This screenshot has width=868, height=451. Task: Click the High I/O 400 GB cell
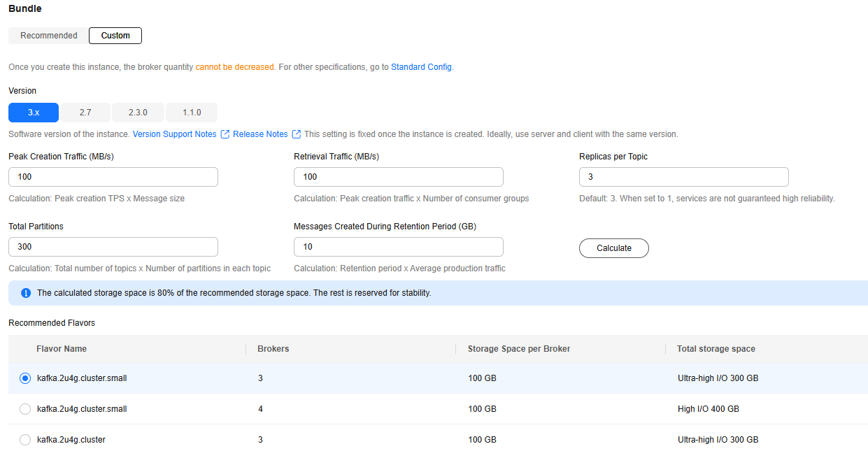coord(709,409)
